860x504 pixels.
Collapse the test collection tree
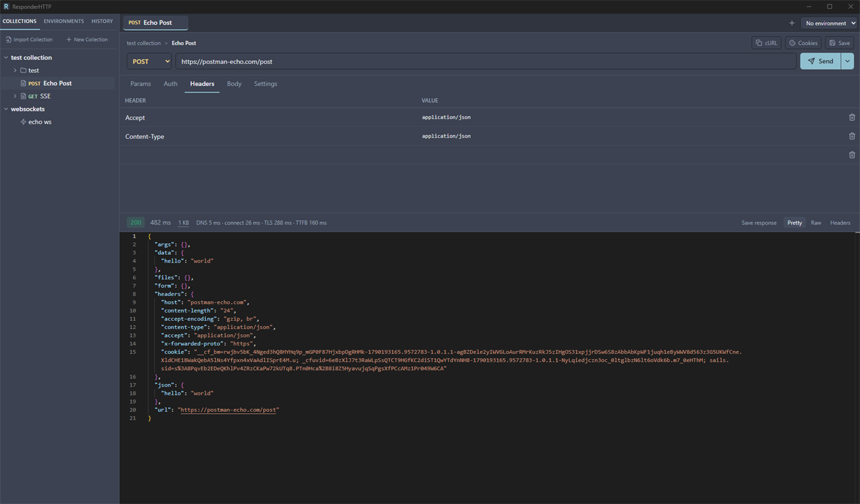(6, 58)
